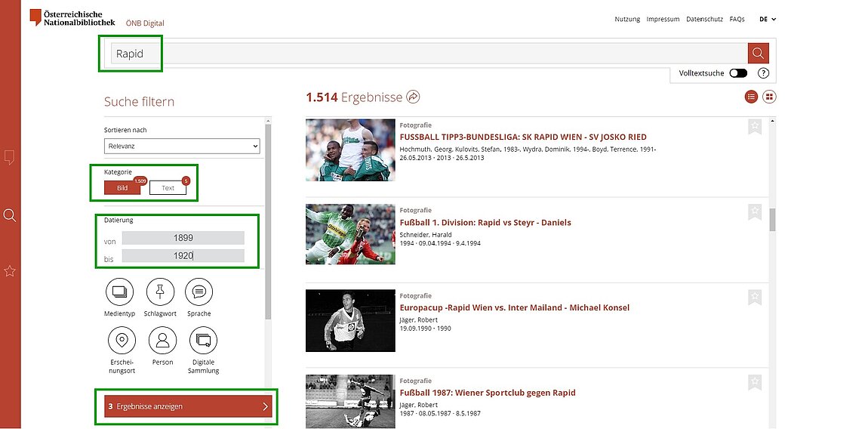
Task: Select the Text category filter
Action: tap(168, 188)
